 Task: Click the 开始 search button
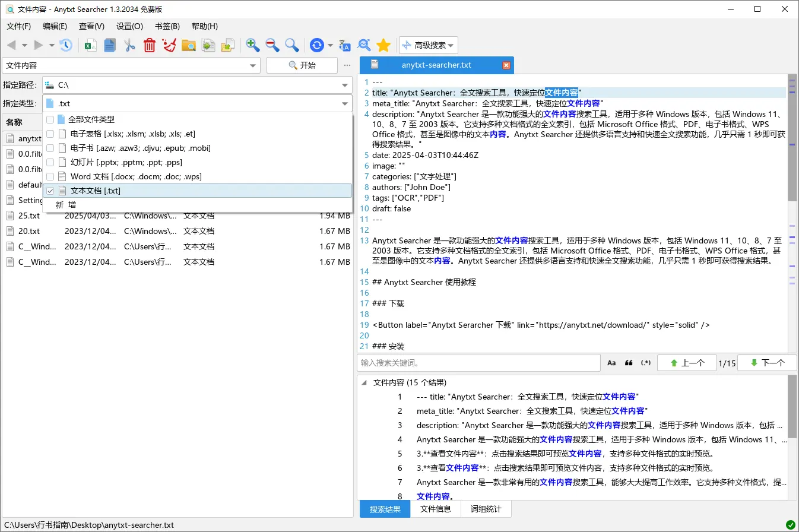302,65
